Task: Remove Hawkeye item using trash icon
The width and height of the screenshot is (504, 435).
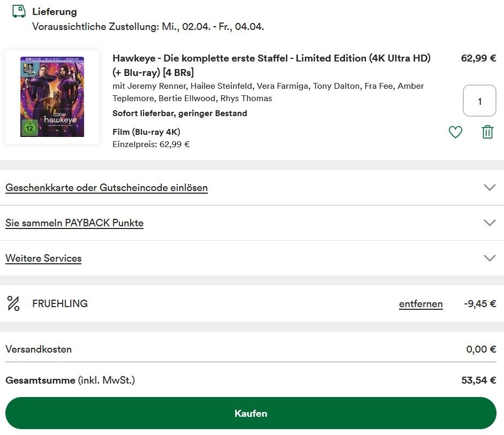Action: pos(487,132)
